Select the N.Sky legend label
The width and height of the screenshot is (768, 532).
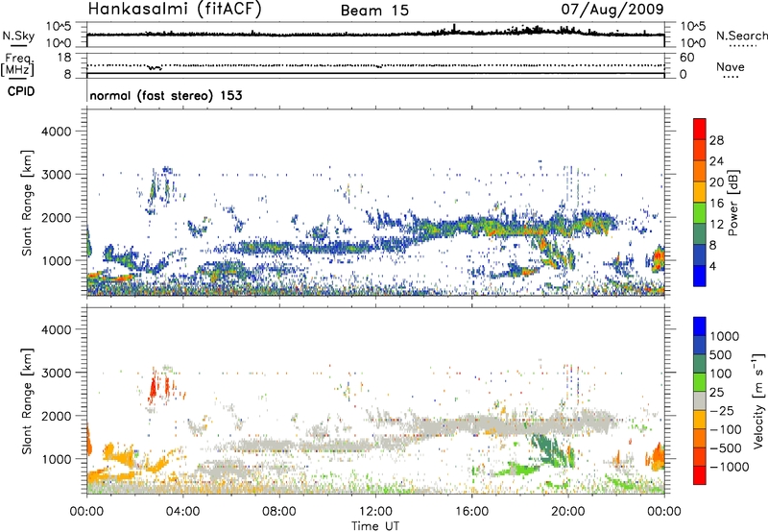coord(18,36)
